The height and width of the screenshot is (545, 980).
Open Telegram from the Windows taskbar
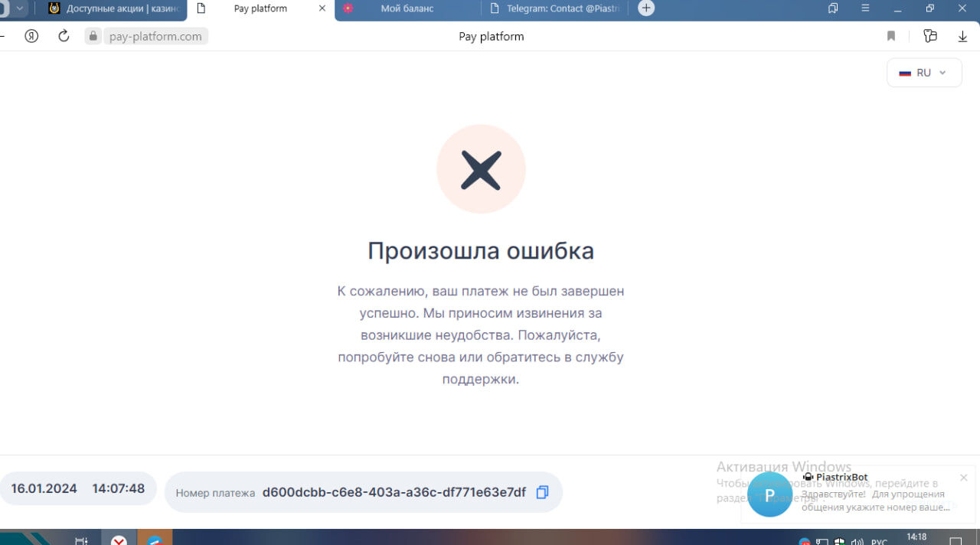click(155, 539)
